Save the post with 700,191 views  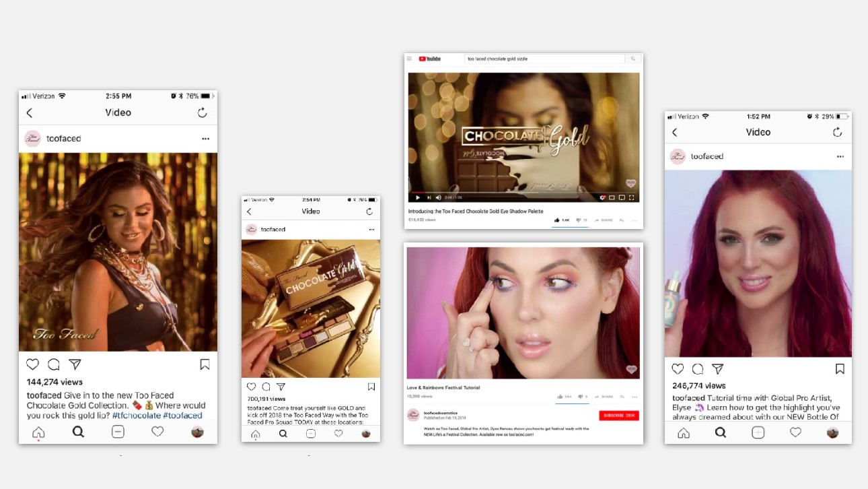(x=371, y=387)
